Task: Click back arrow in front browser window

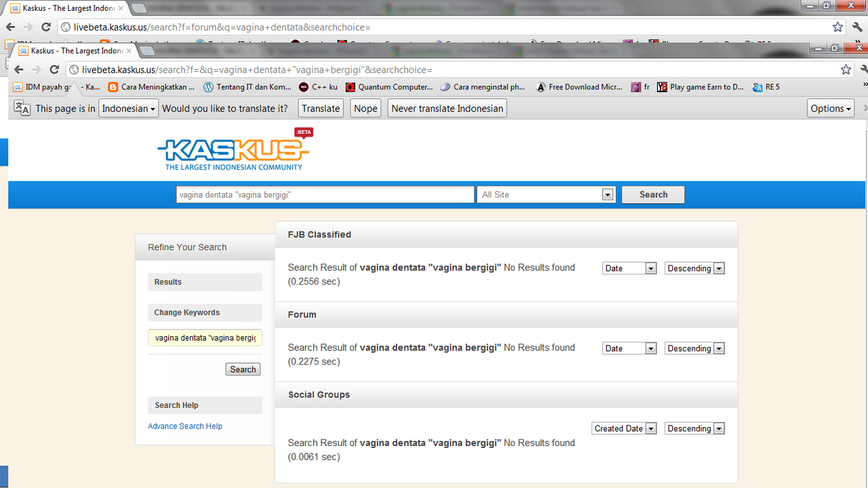Action: [19, 69]
